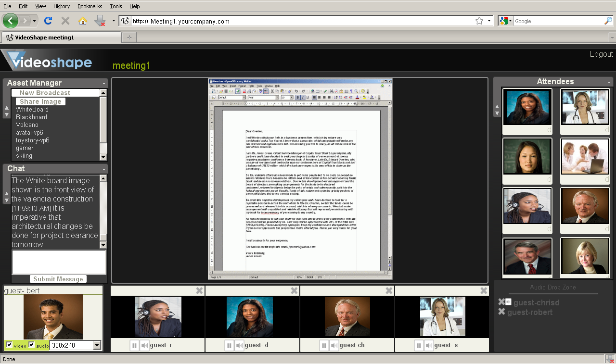Mute the guest-d audio speaker icon
Screen dimensions: 616x364
[x=239, y=346]
